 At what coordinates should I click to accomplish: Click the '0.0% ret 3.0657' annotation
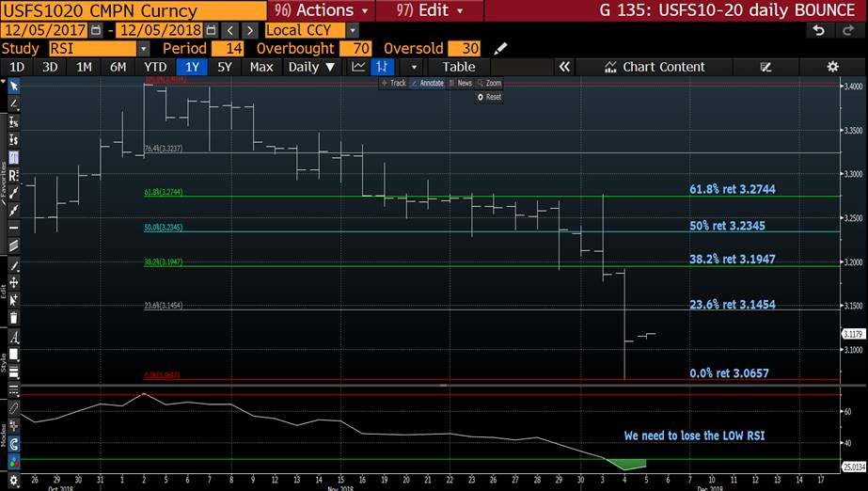(x=729, y=373)
